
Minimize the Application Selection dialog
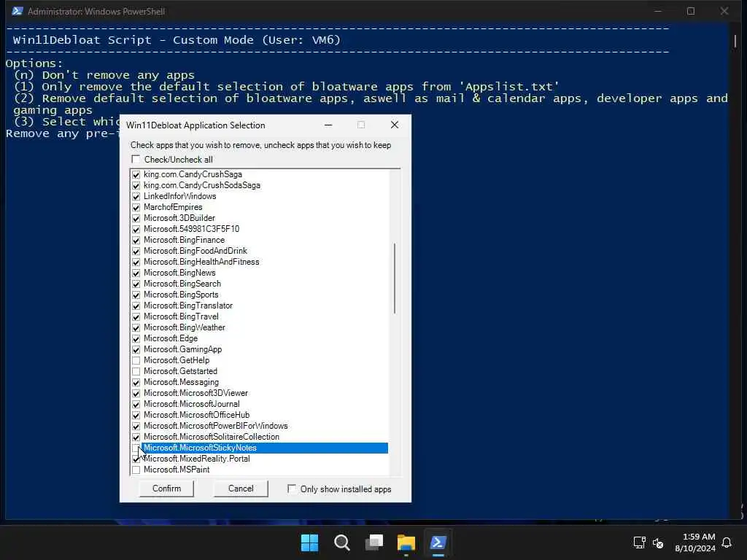tap(328, 125)
